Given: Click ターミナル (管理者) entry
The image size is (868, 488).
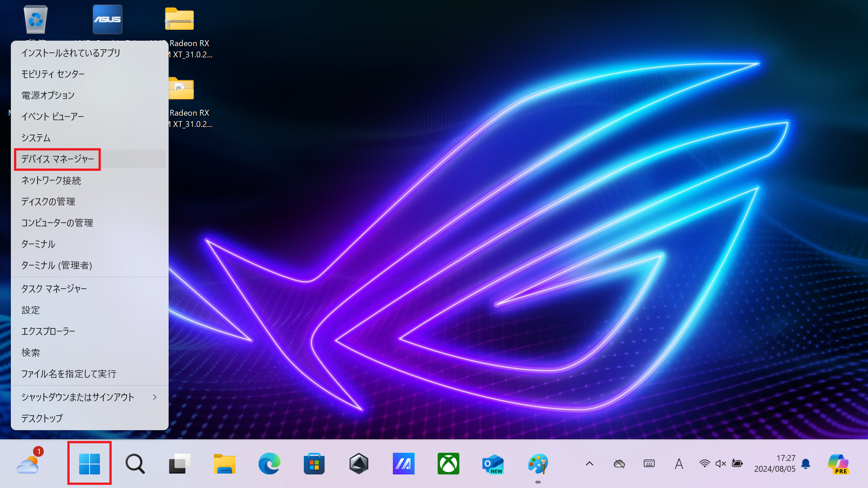Looking at the screenshot, I should 57,265.
